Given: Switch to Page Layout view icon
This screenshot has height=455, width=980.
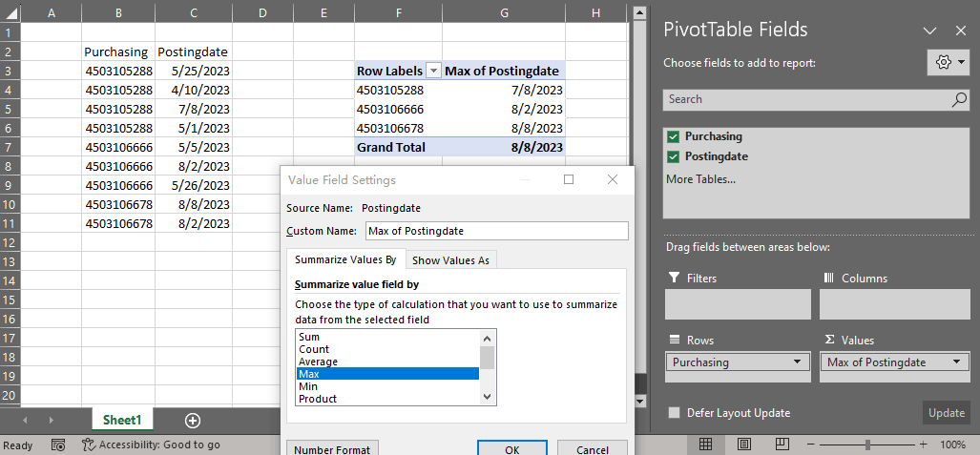Looking at the screenshot, I should (x=743, y=445).
